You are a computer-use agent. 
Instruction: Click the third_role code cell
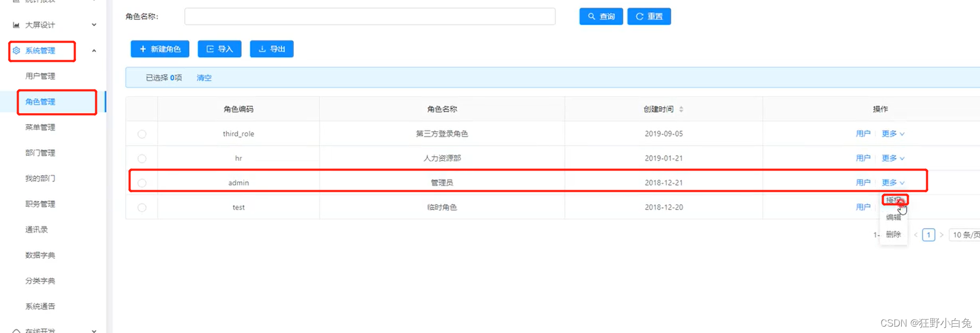(x=238, y=134)
